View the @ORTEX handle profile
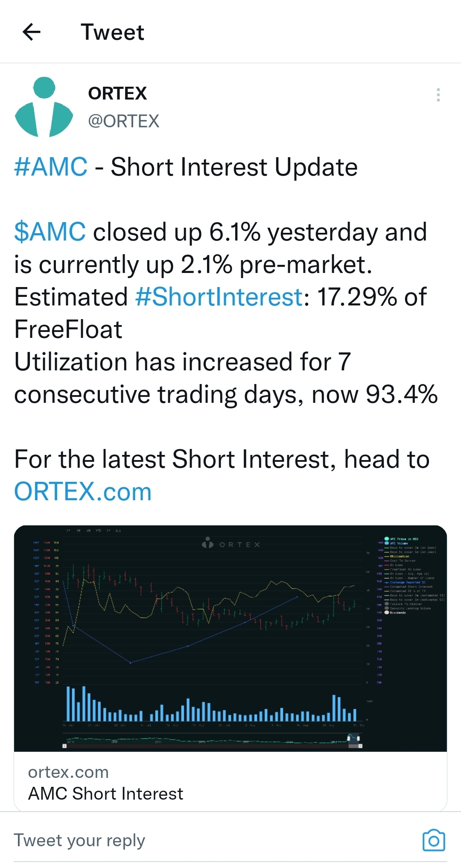 [x=123, y=121]
